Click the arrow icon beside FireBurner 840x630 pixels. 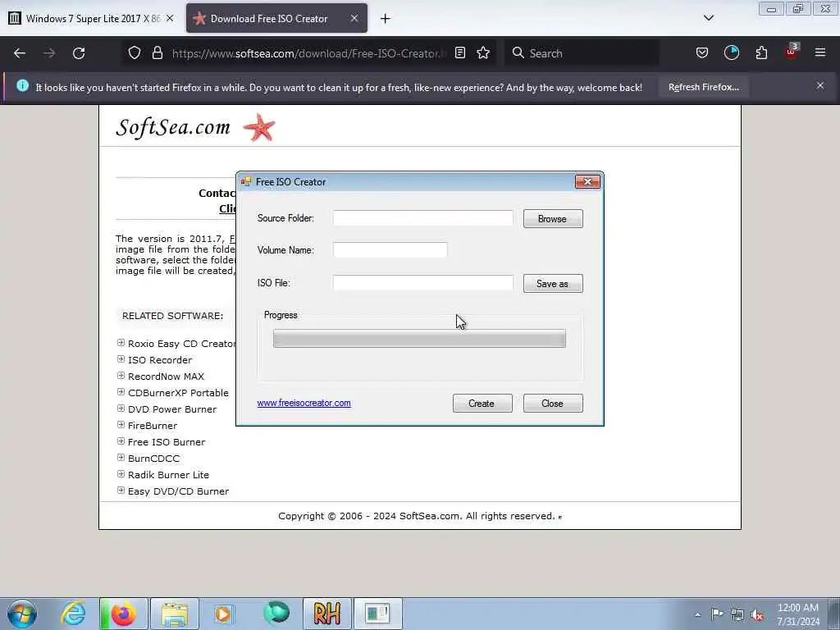point(121,425)
